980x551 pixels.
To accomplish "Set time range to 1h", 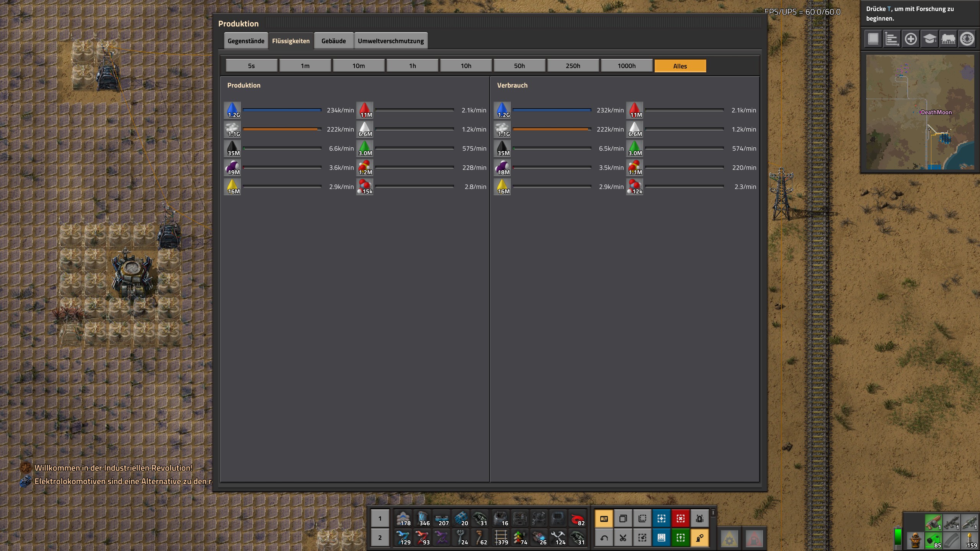I will click(x=412, y=66).
